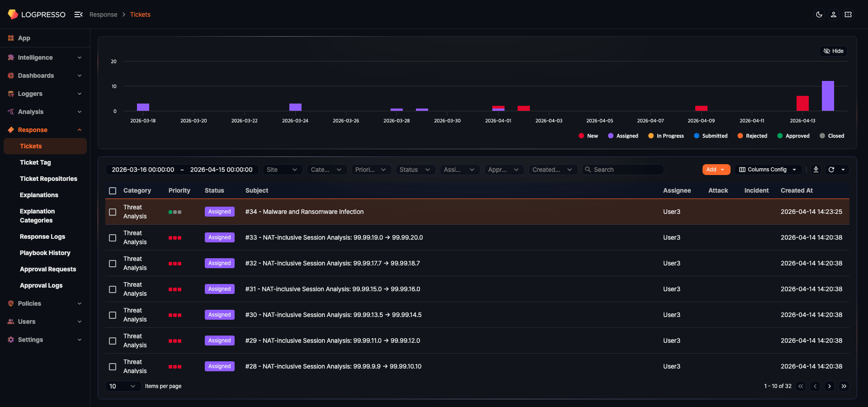Open the Columns Config button
Screen dimensions: 868x407
[767, 170]
